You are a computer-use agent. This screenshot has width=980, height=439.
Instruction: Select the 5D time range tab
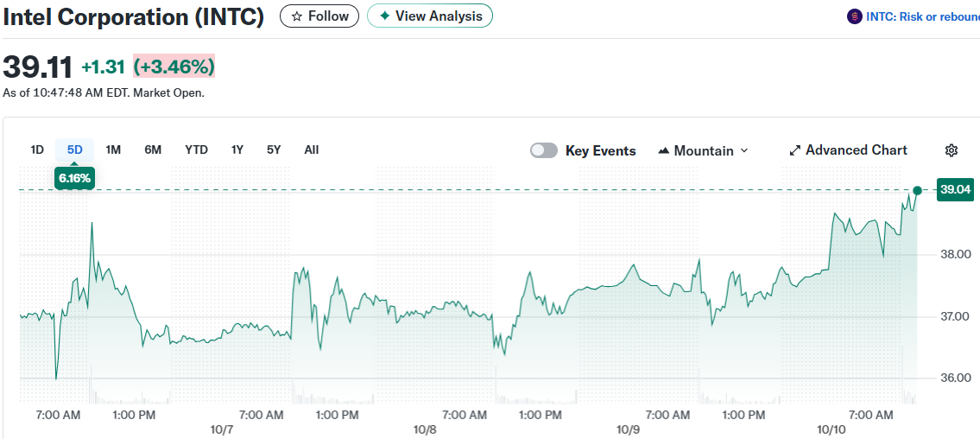pyautogui.click(x=75, y=150)
